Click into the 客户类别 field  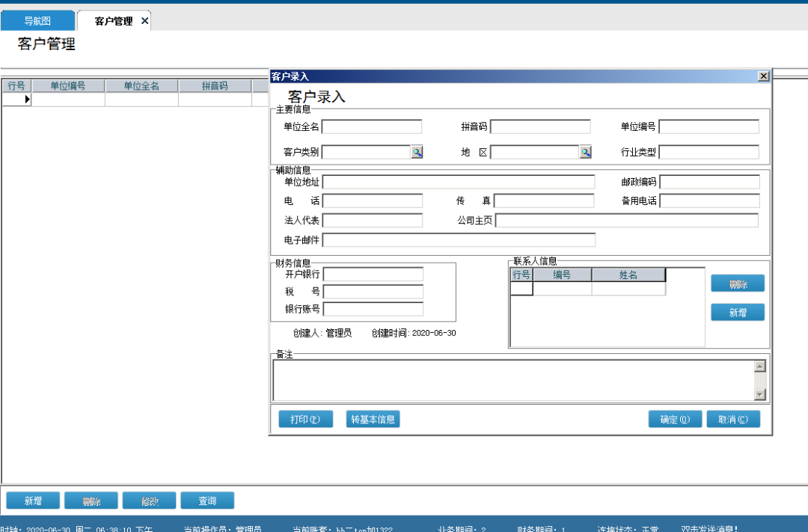click(367, 152)
